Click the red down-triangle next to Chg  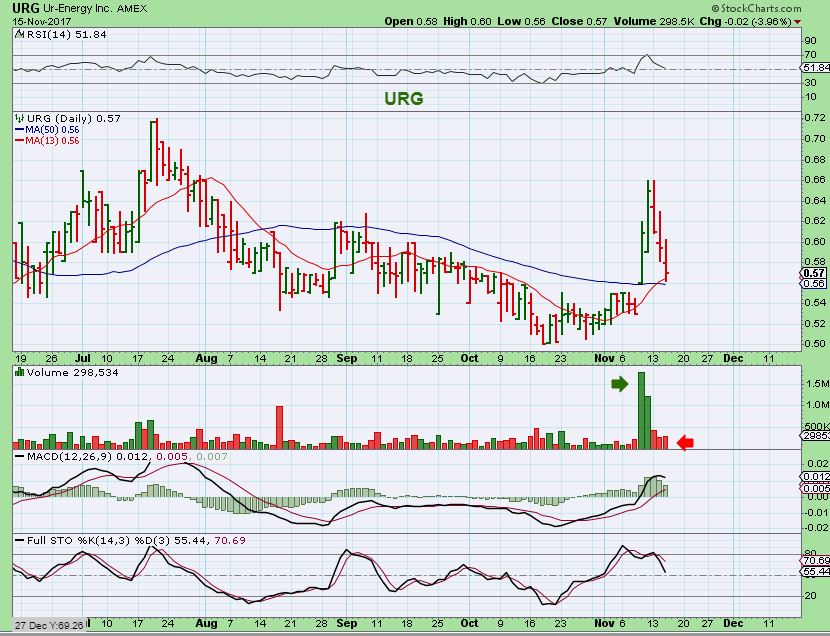[797, 22]
